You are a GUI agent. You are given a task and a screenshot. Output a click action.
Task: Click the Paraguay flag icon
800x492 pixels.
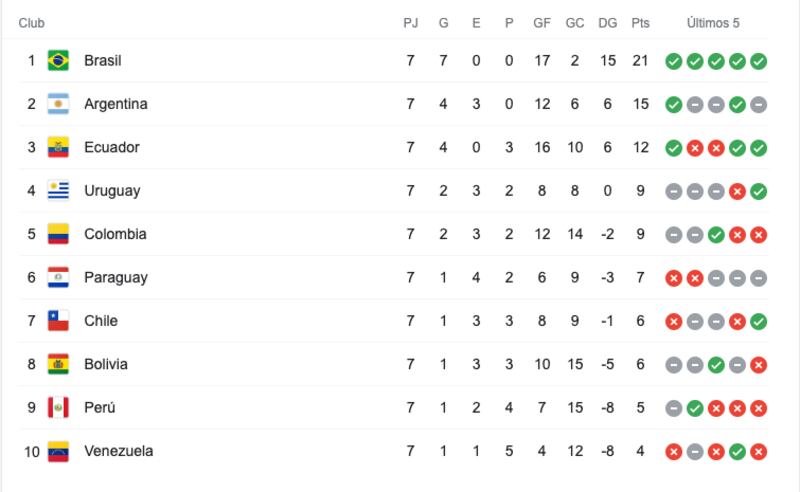click(58, 277)
